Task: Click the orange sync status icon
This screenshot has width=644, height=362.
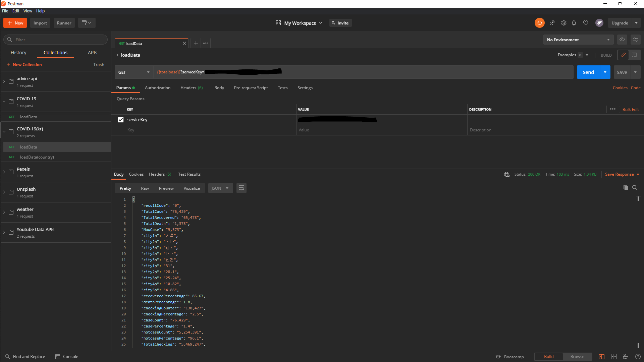Action: click(539, 23)
